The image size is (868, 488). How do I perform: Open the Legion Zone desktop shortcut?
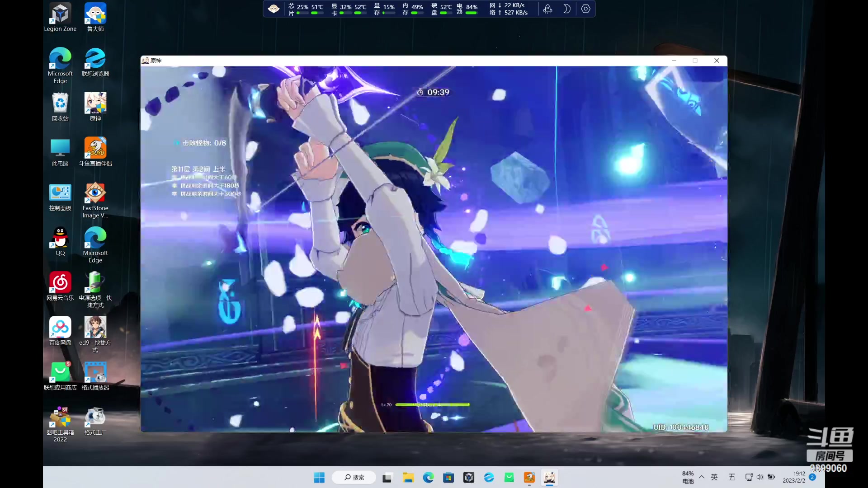pos(60,17)
